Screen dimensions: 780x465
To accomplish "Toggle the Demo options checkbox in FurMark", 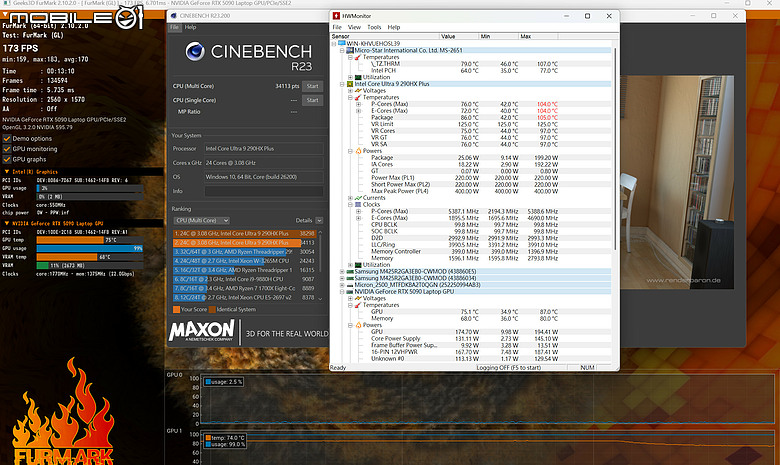I will [7, 139].
